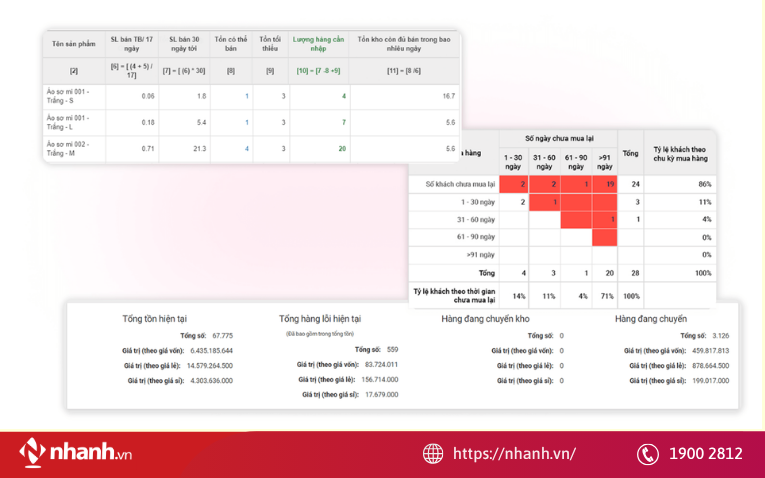Click the 86% customer ratio value
The width and height of the screenshot is (765, 478).
pyautogui.click(x=705, y=184)
